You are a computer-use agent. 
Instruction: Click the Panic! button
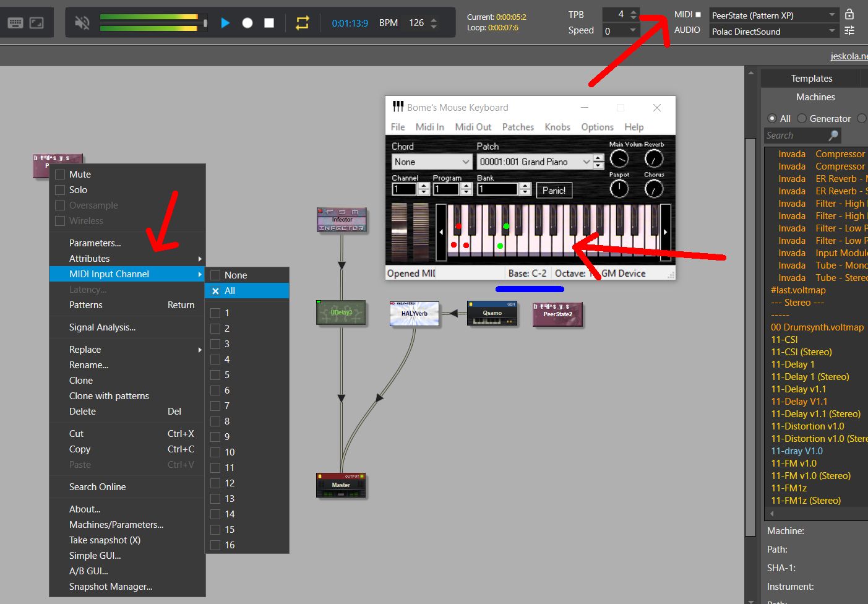pos(554,191)
